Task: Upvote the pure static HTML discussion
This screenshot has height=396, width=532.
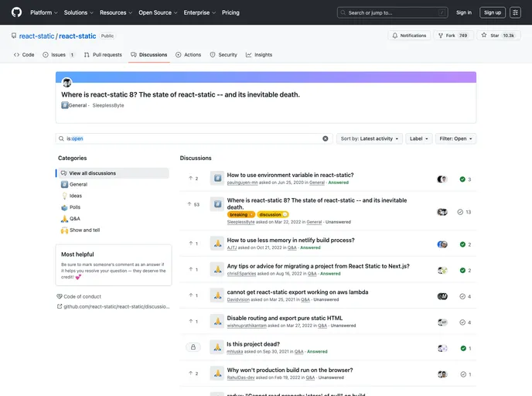Action: coord(193,321)
